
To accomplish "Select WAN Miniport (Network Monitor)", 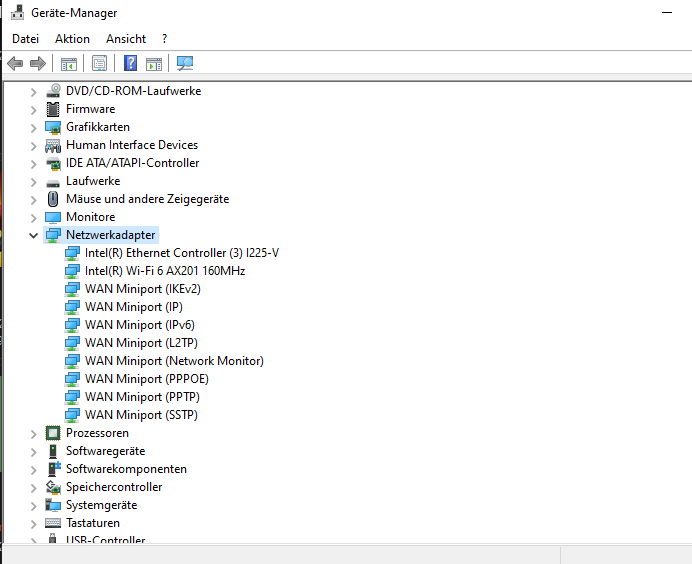I will coord(174,361).
